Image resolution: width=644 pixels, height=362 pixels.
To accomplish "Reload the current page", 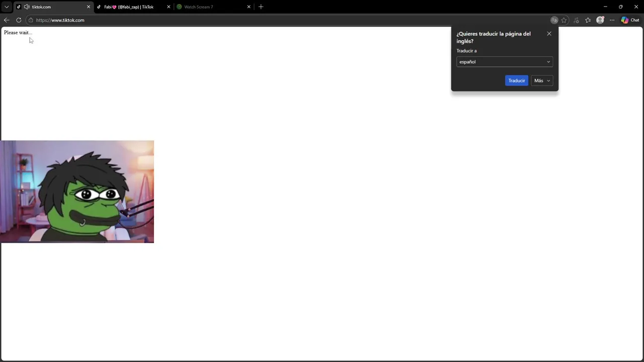I will (19, 20).
